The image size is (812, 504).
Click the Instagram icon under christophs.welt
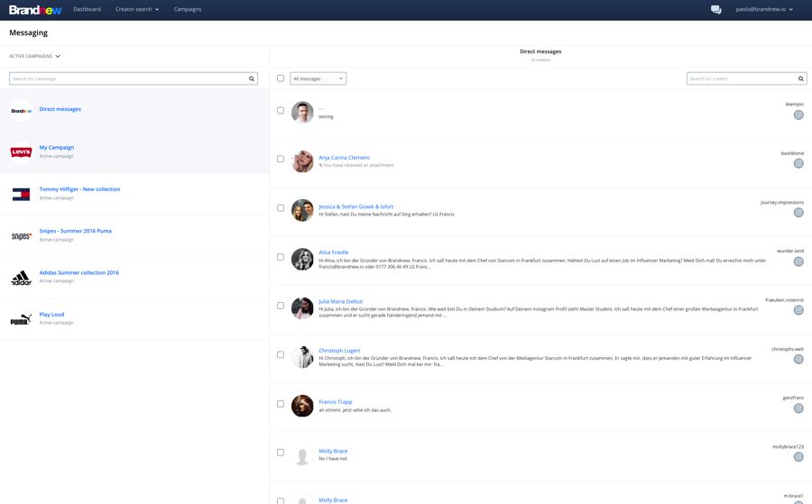pyautogui.click(x=798, y=359)
